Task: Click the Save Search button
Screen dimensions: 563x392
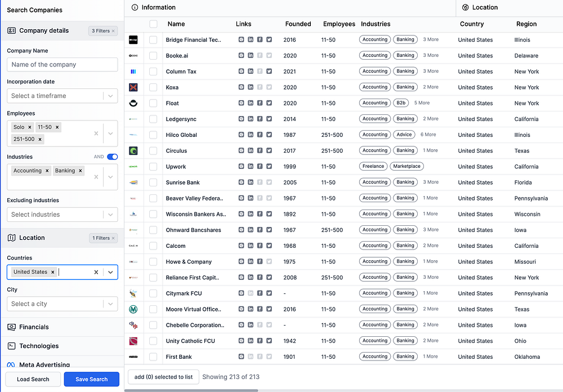Action: (92, 379)
